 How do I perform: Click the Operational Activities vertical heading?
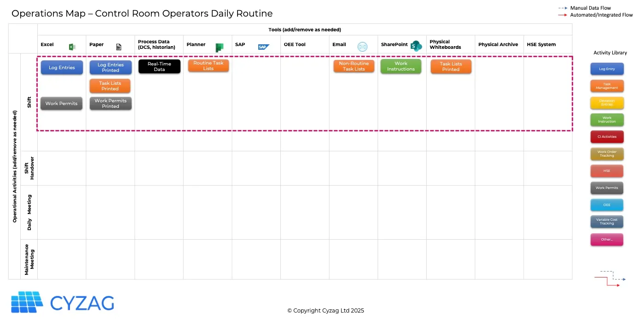point(15,166)
